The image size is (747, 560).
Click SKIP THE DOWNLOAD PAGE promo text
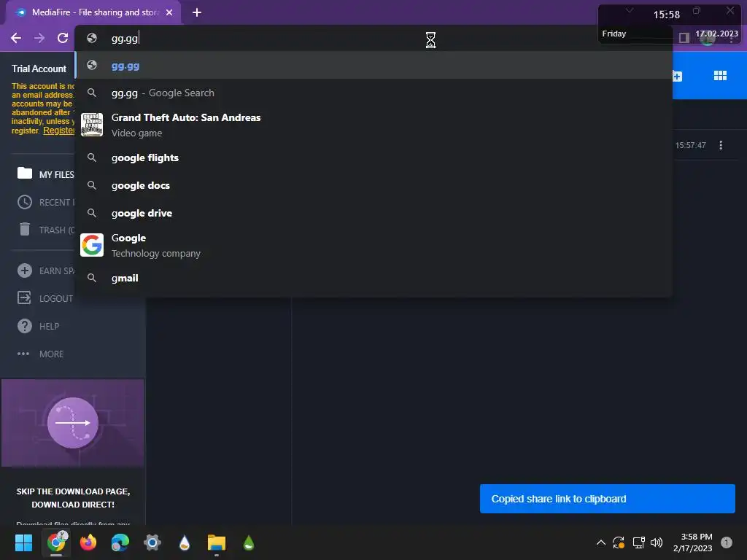73,497
